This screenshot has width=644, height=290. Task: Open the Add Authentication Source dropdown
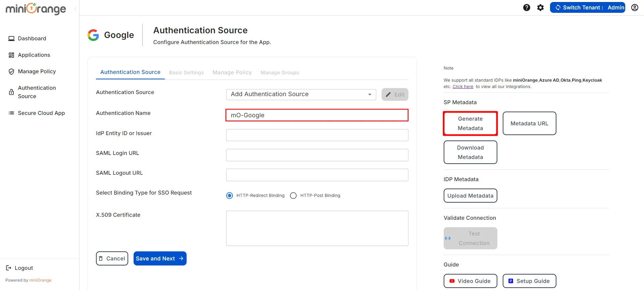click(x=301, y=94)
